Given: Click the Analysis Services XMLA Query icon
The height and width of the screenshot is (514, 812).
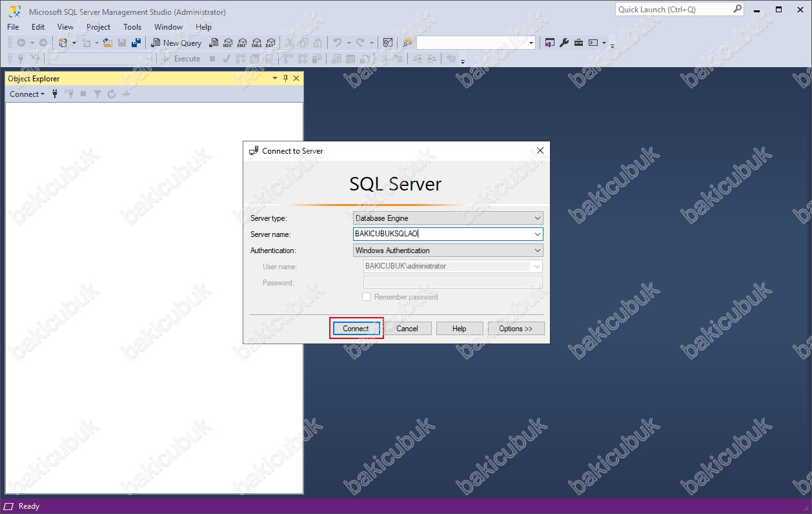Looking at the screenshot, I should tap(256, 43).
